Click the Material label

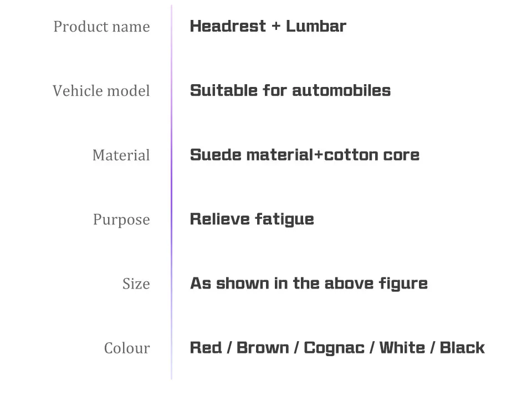click(x=121, y=155)
